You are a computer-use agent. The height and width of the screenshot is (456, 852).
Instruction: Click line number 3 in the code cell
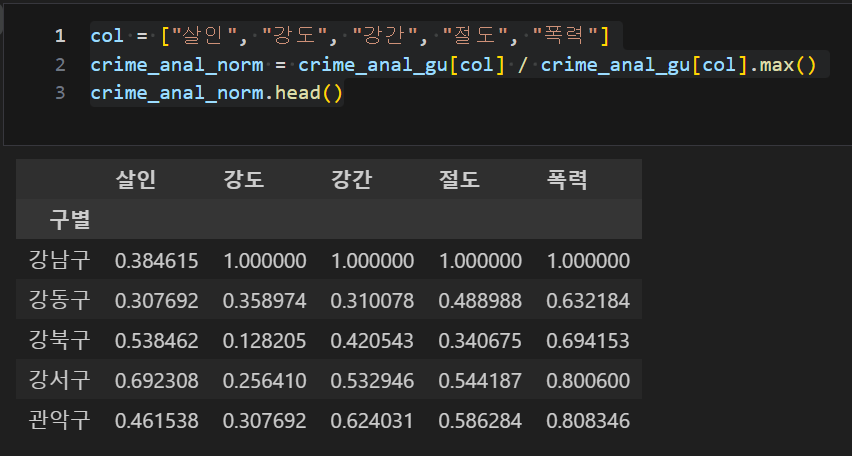click(60, 93)
